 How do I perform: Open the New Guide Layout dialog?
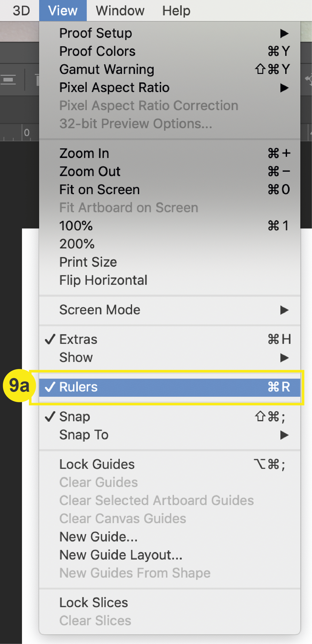coord(120,555)
